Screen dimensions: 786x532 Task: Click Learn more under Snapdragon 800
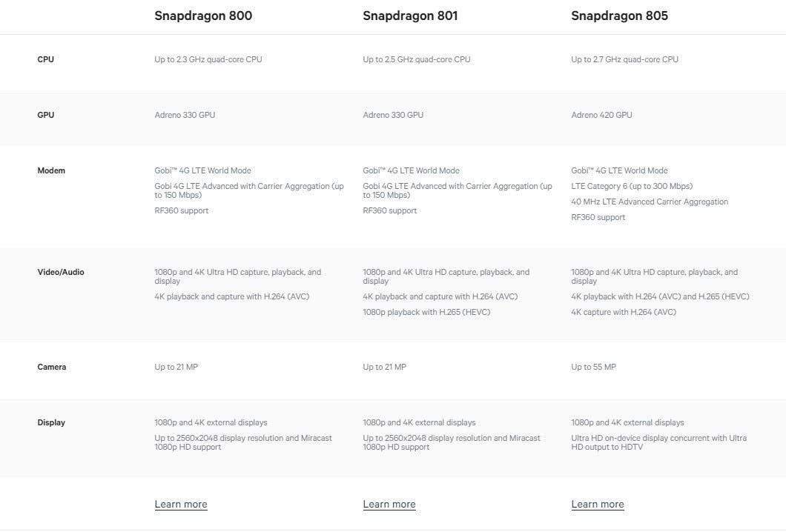pos(181,505)
